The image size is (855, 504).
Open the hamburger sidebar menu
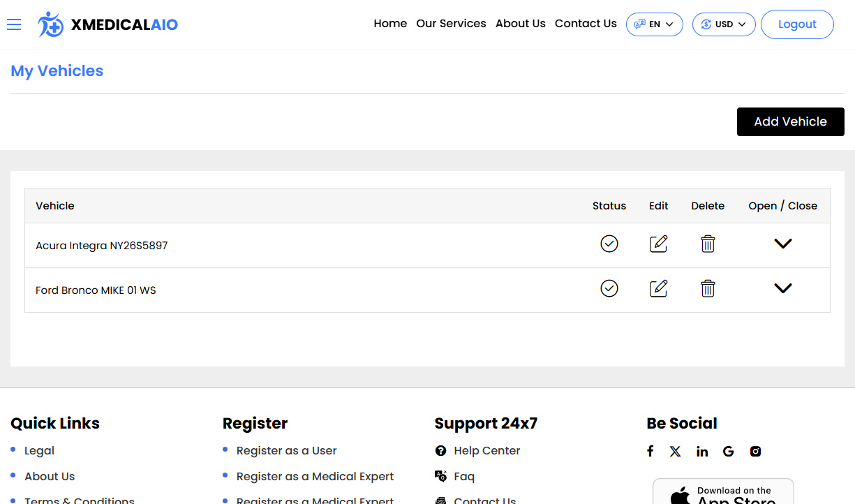pos(14,24)
